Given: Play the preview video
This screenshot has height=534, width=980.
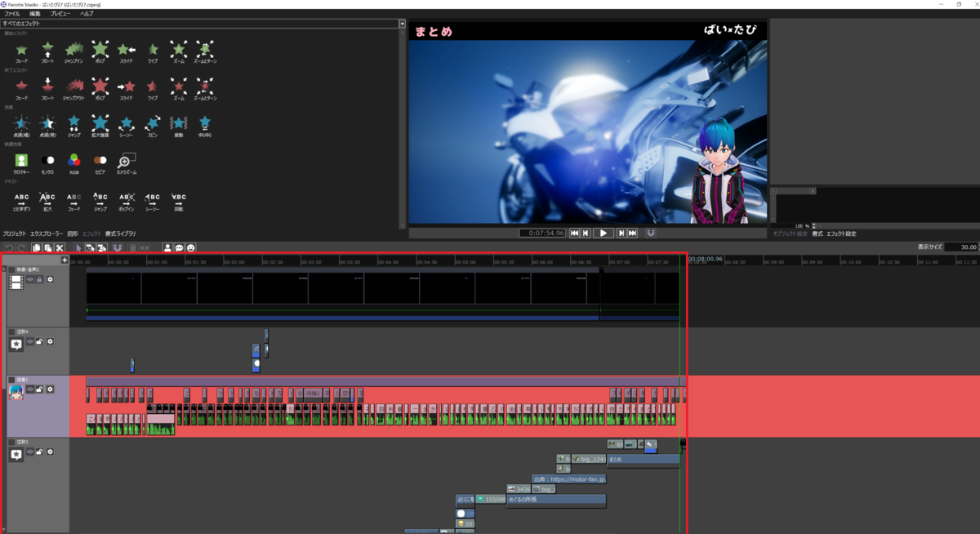Looking at the screenshot, I should tap(603, 233).
